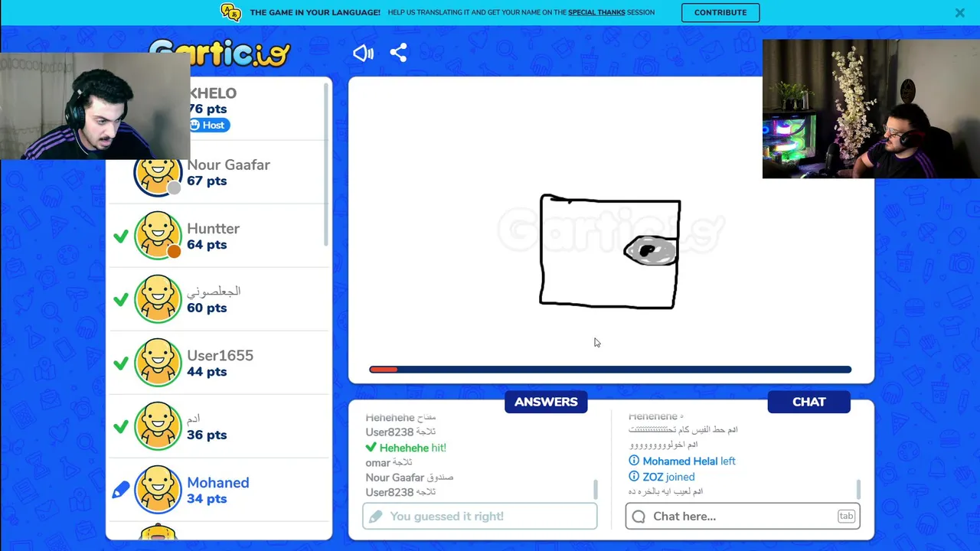The height and width of the screenshot is (551, 980).
Task: Click the tab key hint in chat box
Action: click(x=846, y=517)
